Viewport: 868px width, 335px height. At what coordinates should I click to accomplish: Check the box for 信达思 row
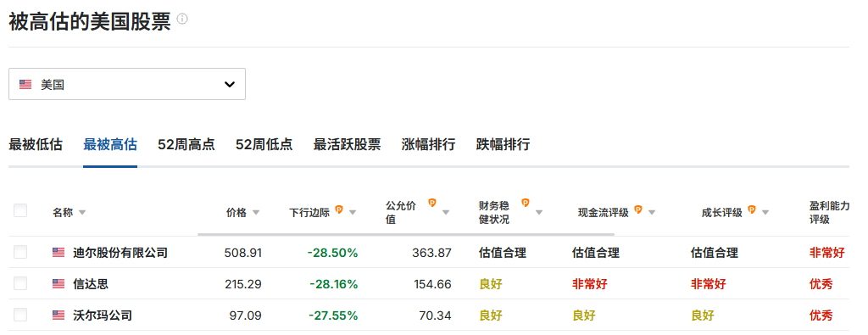click(20, 284)
